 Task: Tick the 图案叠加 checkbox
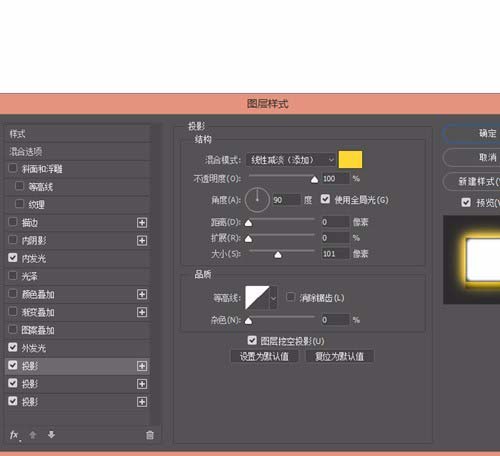click(x=13, y=330)
